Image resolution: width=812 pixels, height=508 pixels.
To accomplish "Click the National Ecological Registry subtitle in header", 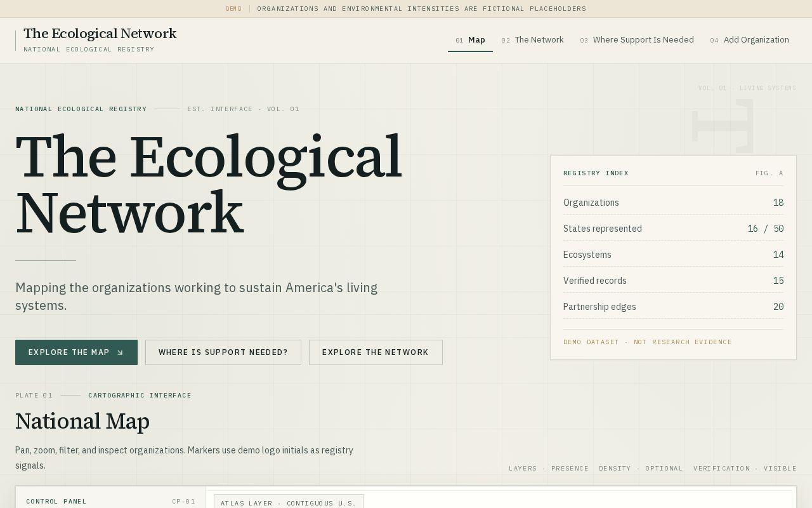I will (x=89, y=50).
